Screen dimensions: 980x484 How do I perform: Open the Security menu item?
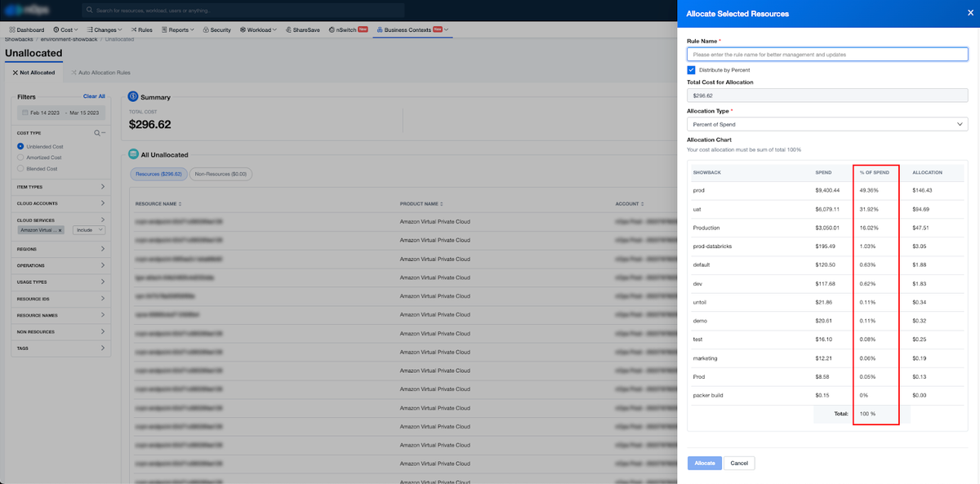(x=216, y=29)
